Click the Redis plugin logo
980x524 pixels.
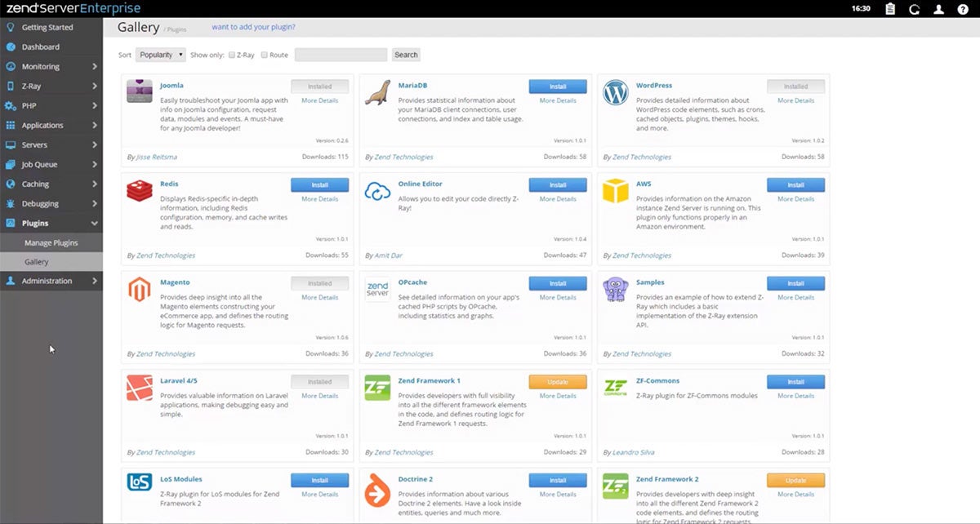click(x=140, y=191)
